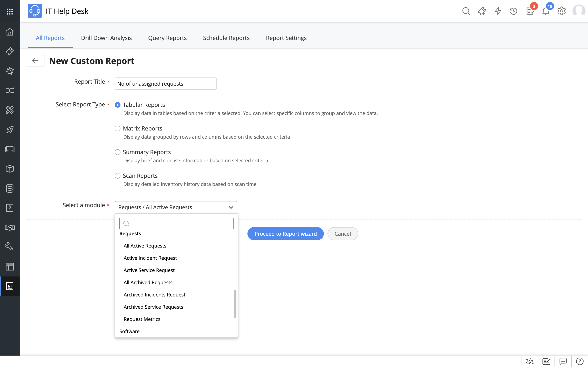This screenshot has width=588, height=367.
Task: Switch to the Query Reports tab
Action: 167,38
